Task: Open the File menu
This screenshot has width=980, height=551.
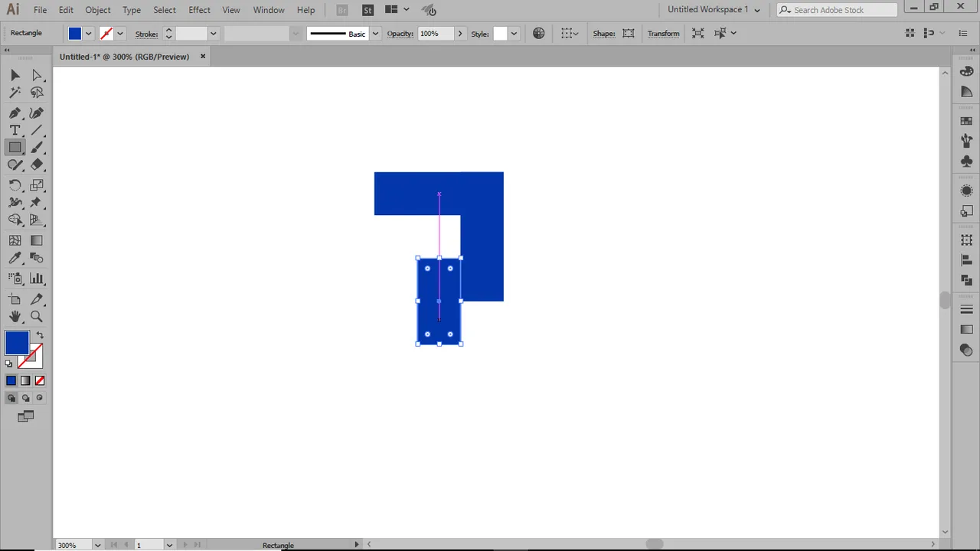Action: click(40, 10)
